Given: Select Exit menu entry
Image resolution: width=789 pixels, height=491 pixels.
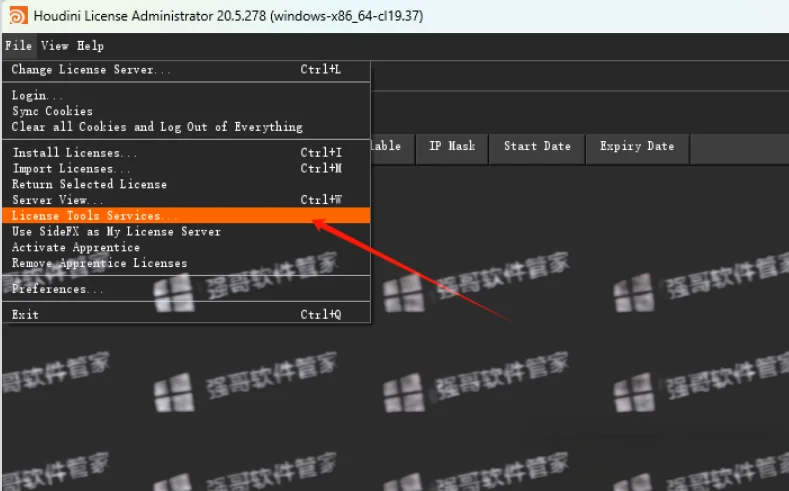Looking at the screenshot, I should click(186, 314).
